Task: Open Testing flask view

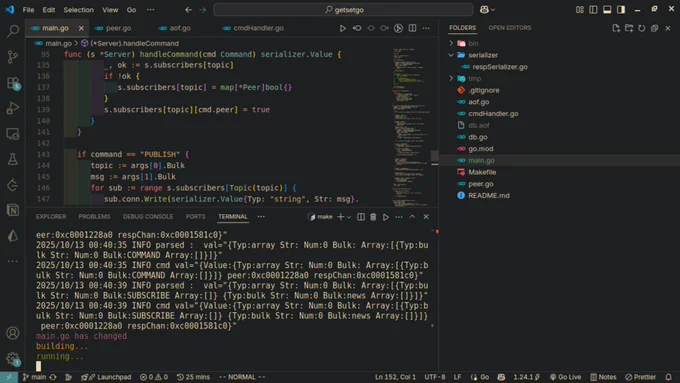Action: tap(13, 159)
